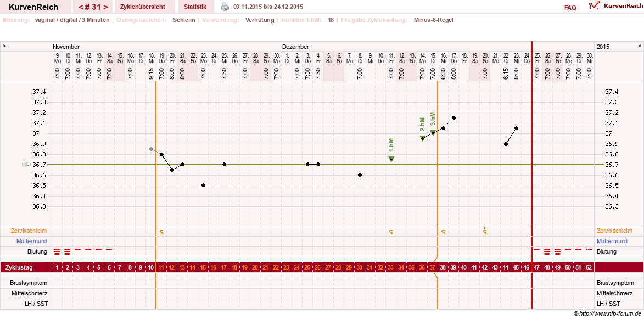Viewport: 644px width, 320px height.
Task: Expand chart with the top-left > arrow
Action: click(4, 46)
